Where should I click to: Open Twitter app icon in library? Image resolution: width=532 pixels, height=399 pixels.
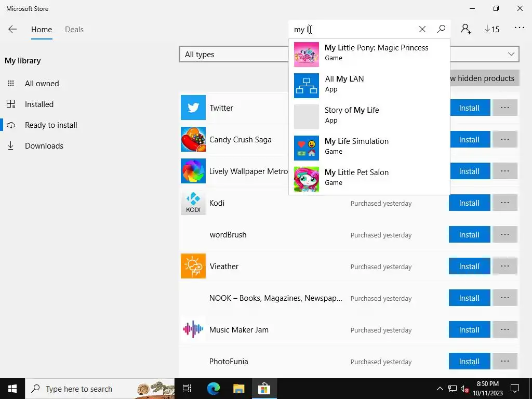pyautogui.click(x=193, y=108)
